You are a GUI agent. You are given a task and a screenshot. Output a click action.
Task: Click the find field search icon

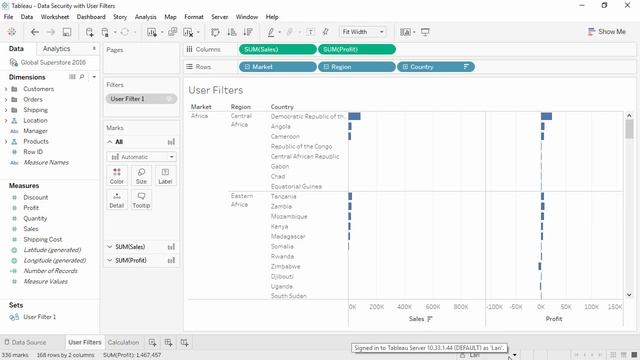tap(82, 77)
